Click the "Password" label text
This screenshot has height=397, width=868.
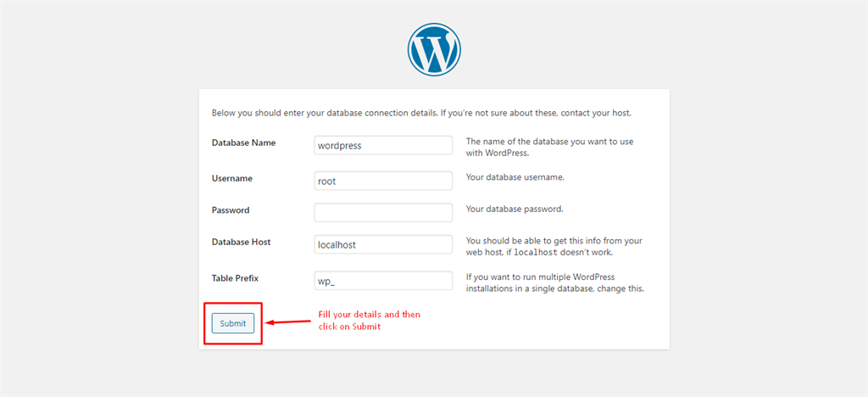point(231,210)
